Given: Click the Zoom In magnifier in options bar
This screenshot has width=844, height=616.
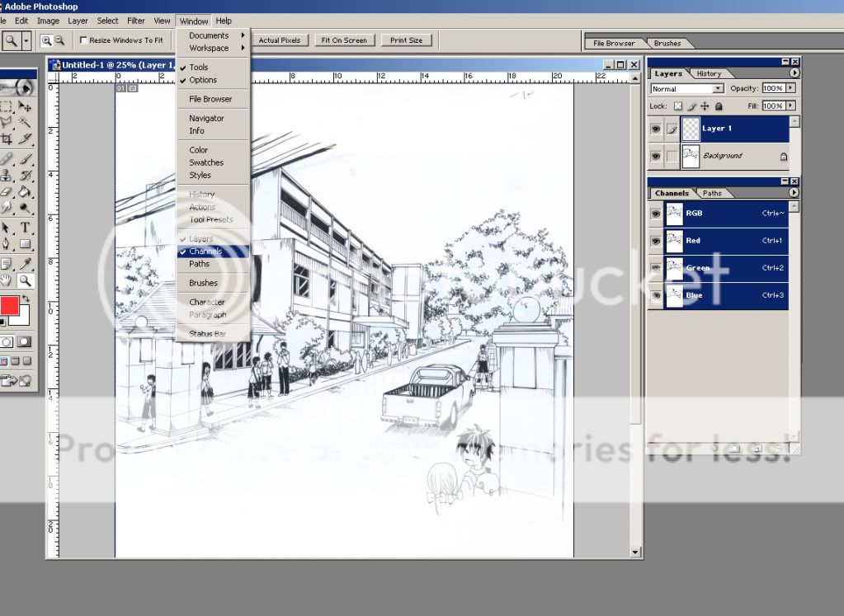Looking at the screenshot, I should click(47, 40).
